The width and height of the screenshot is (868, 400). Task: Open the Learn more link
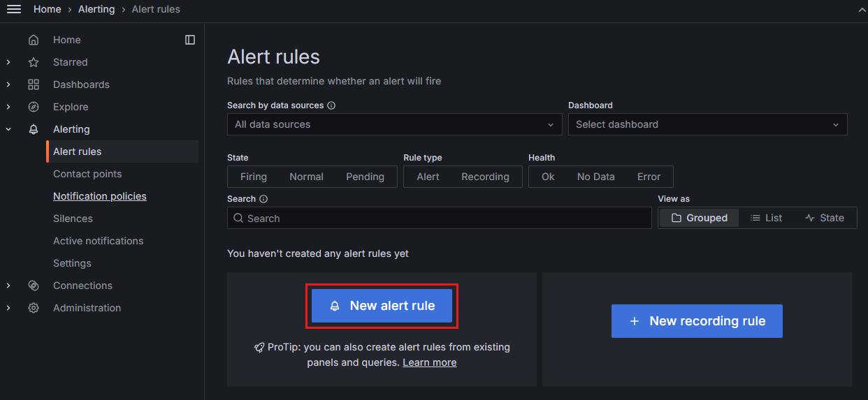pos(429,362)
